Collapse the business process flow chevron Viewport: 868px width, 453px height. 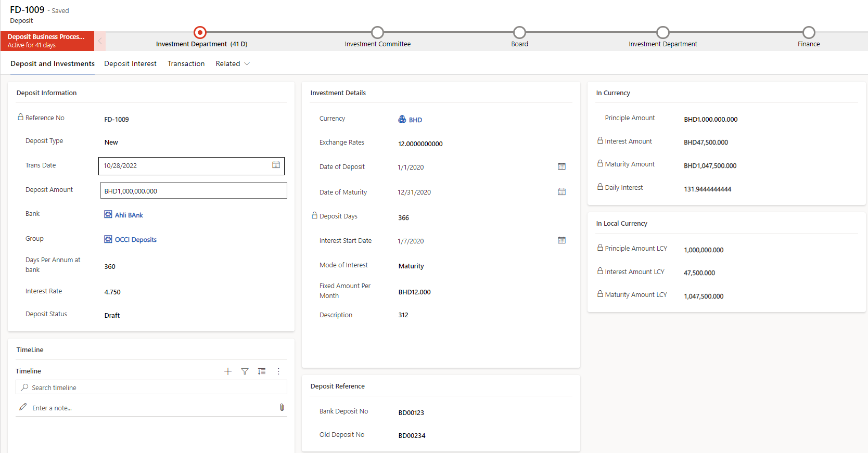pyautogui.click(x=100, y=41)
